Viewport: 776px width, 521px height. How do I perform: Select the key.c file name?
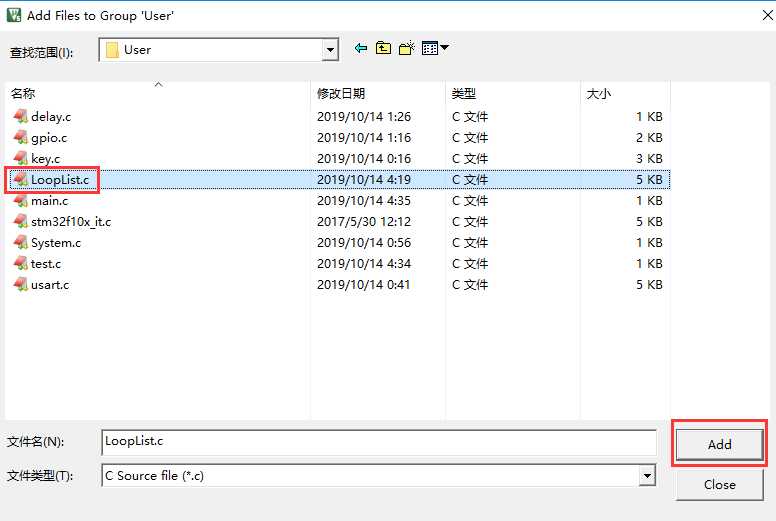pos(46,159)
